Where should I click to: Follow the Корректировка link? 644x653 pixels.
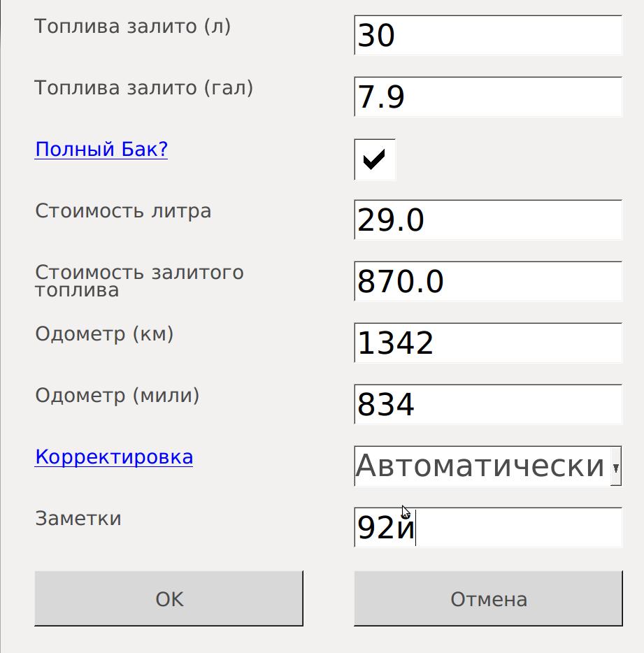(x=114, y=457)
